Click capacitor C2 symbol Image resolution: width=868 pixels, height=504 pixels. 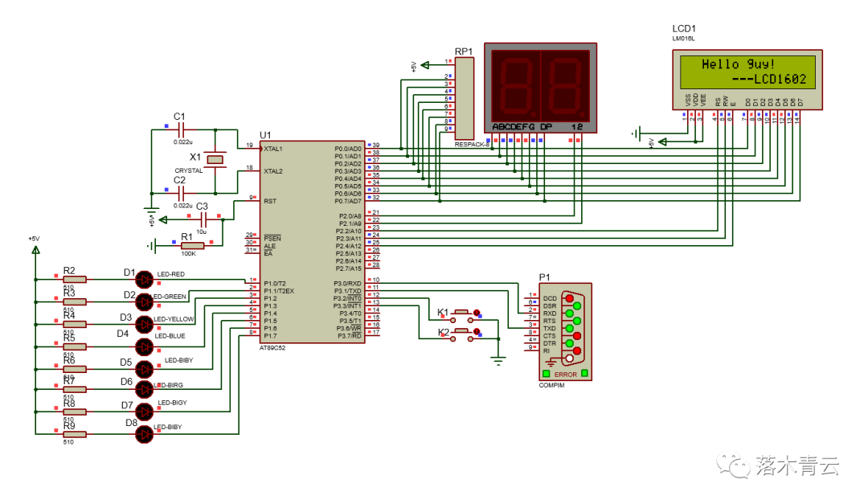coord(181,194)
